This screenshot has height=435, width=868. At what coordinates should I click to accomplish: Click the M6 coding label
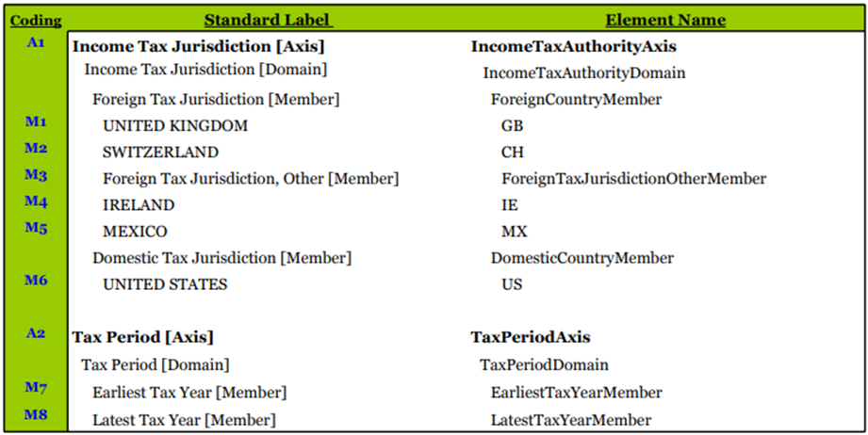(x=36, y=280)
